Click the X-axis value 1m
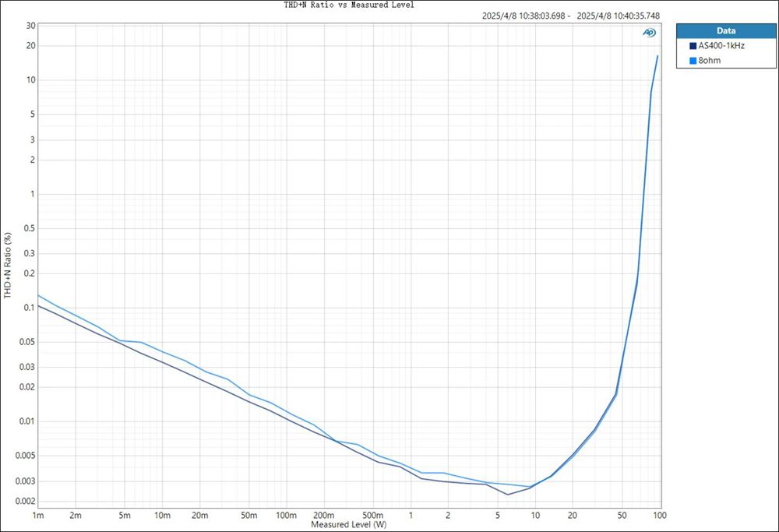This screenshot has height=532, width=779. 38,516
